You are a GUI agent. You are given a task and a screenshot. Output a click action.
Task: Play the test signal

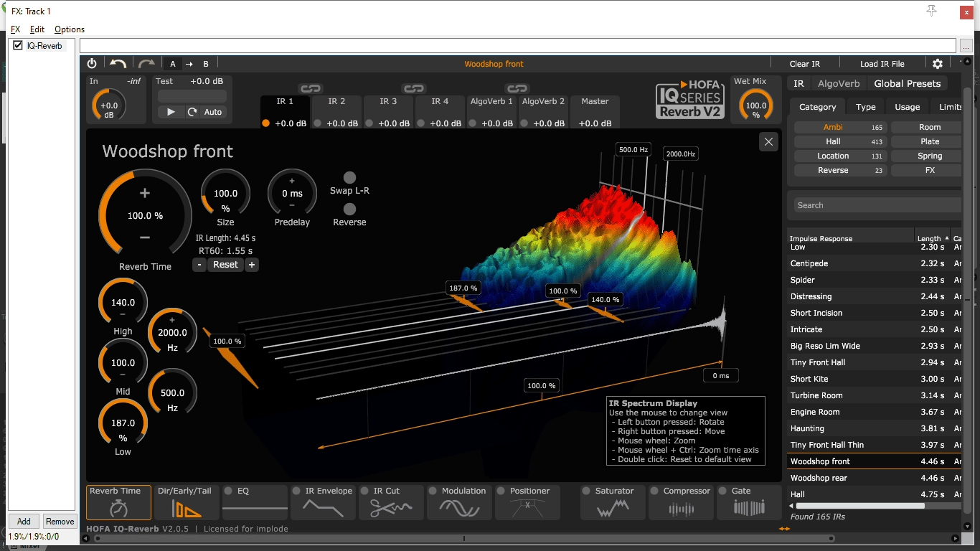coord(171,112)
